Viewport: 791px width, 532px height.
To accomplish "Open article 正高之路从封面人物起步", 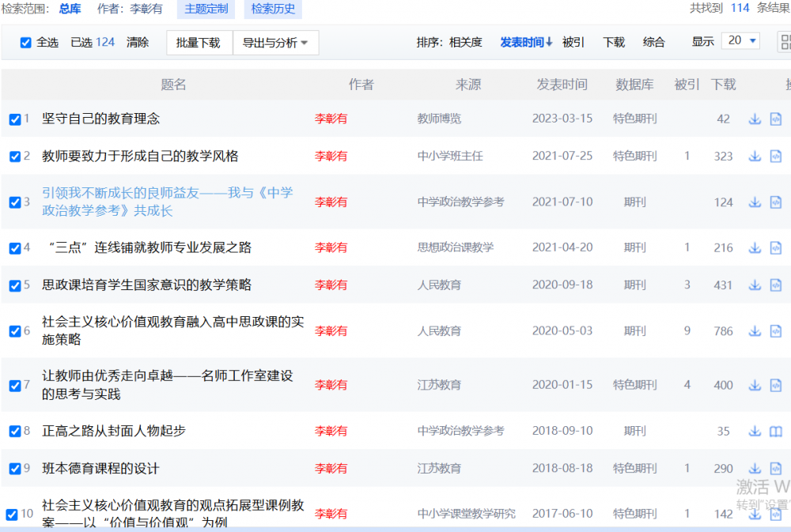I will 114,431.
